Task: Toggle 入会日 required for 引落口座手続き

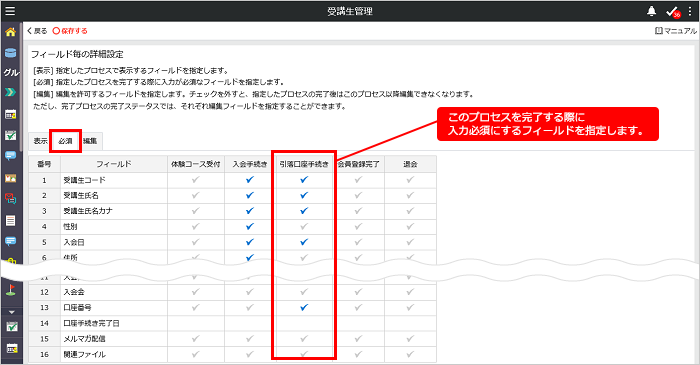Action: coord(304,242)
